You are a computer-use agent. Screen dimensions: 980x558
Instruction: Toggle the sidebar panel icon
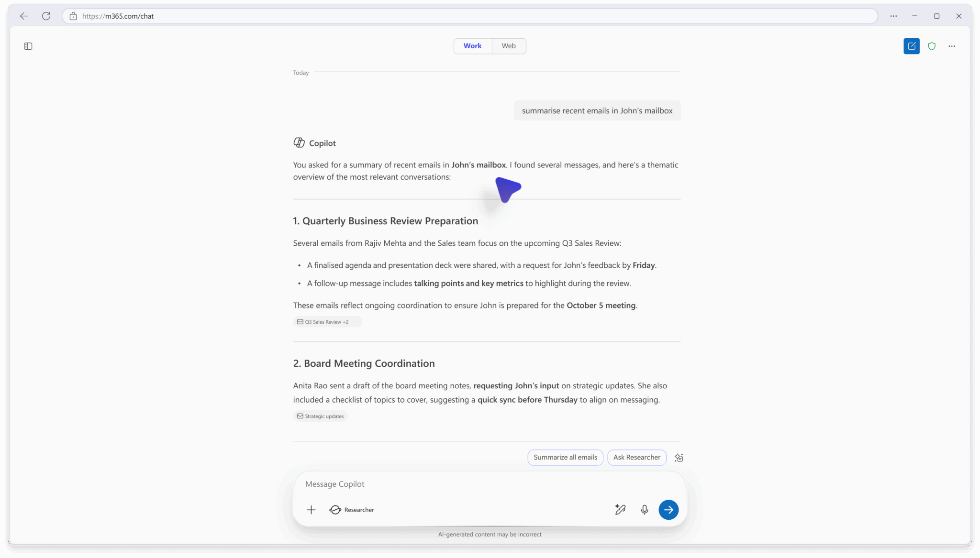[28, 46]
